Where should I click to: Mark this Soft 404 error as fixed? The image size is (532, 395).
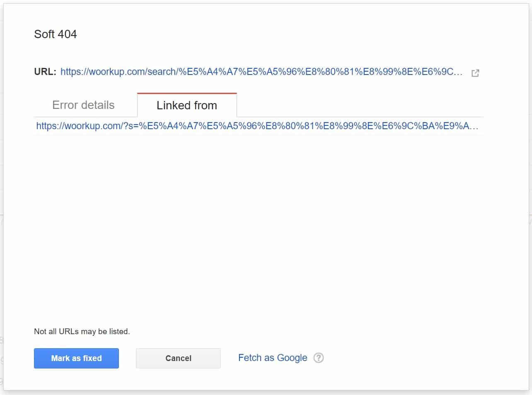click(76, 358)
